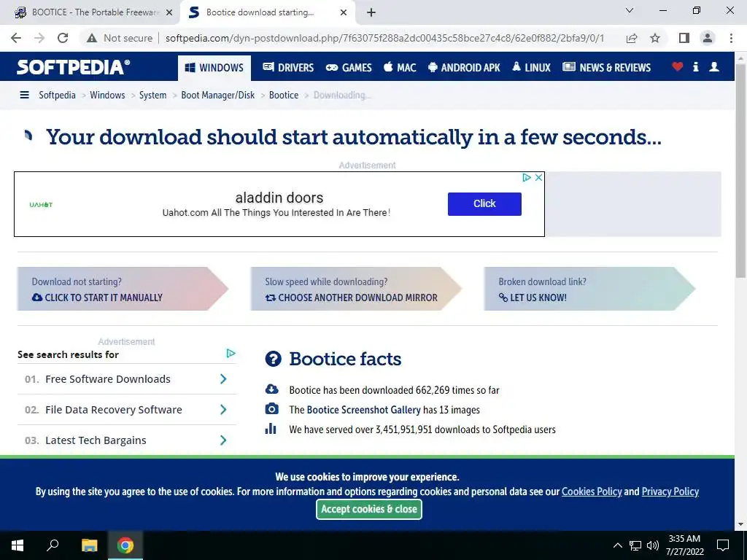The image size is (747, 560).
Task: Open a new browser tab
Action: point(371,12)
